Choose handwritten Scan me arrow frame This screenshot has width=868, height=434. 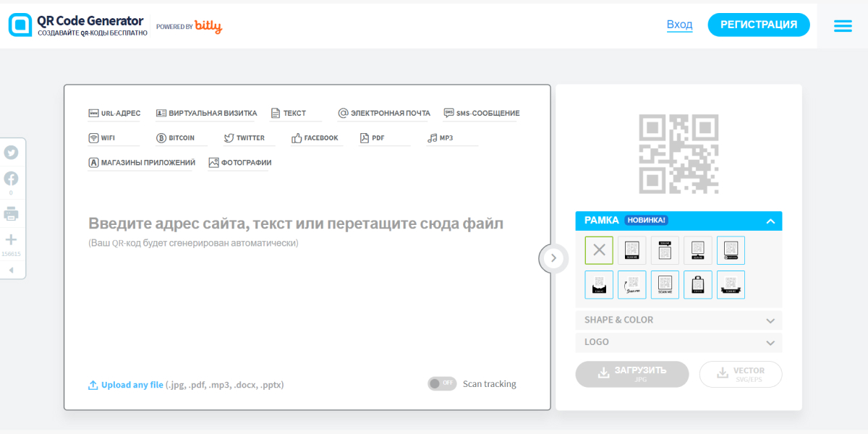click(x=632, y=285)
